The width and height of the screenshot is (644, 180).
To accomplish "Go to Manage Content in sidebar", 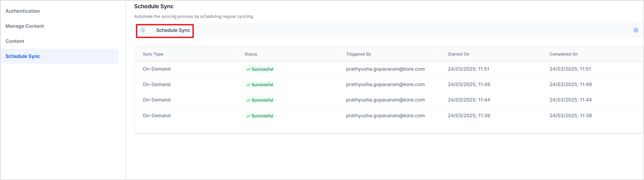I will pyautogui.click(x=25, y=26).
